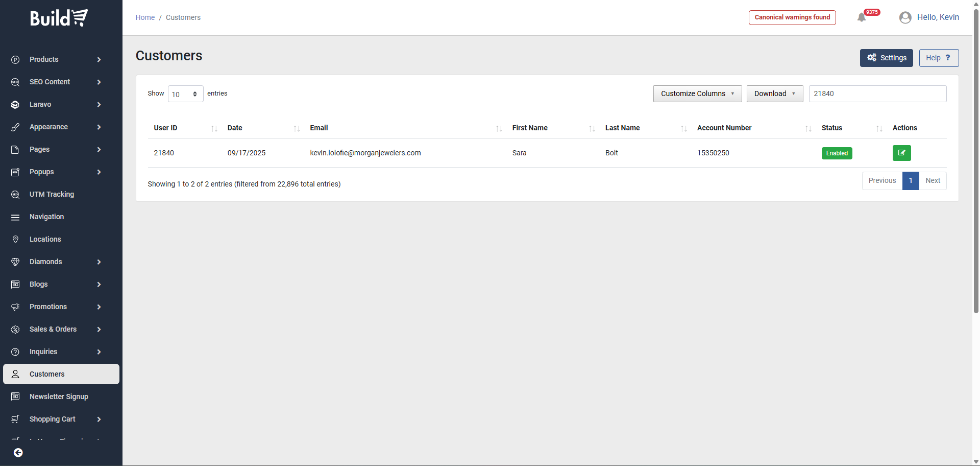This screenshot has width=980, height=466.
Task: Sort by Last Name arrows
Action: tap(684, 128)
